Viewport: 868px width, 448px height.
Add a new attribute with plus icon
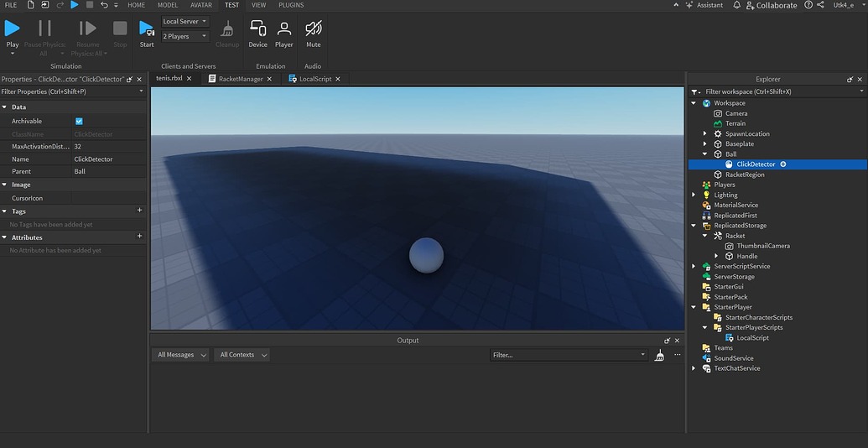[x=139, y=237]
